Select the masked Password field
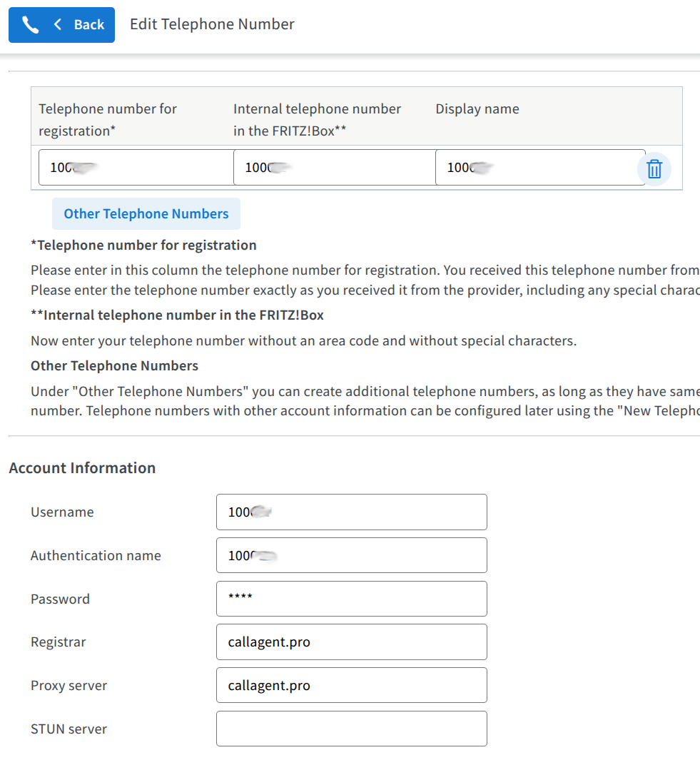This screenshot has height=760, width=700. (351, 599)
